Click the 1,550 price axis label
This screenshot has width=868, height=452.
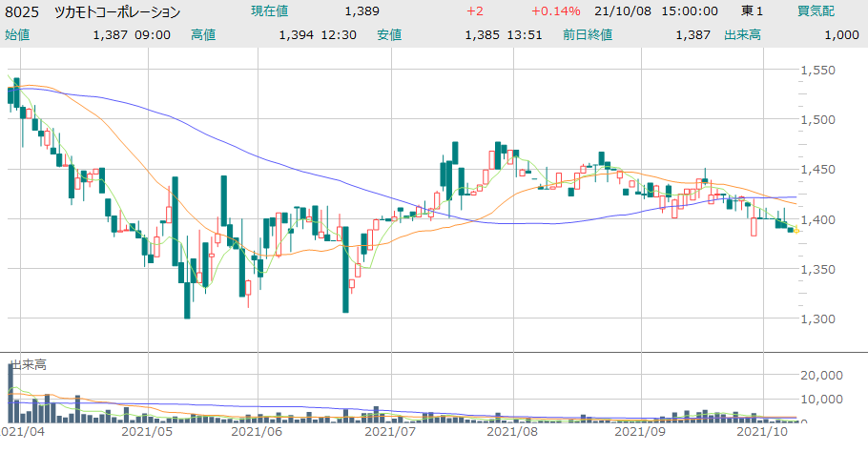tap(818, 71)
